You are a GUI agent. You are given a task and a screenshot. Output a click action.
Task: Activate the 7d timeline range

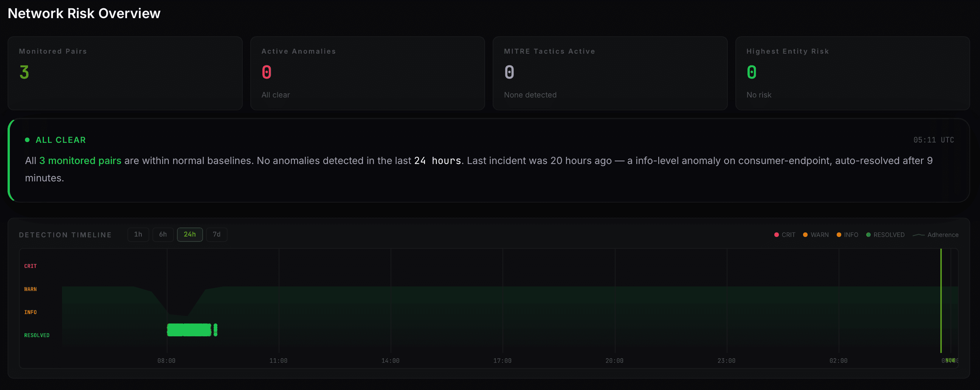pos(217,235)
